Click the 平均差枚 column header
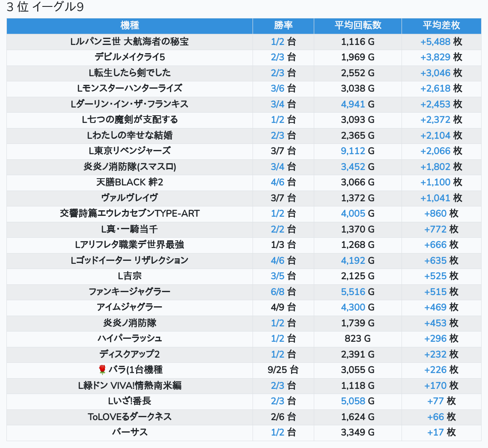 tap(441, 26)
